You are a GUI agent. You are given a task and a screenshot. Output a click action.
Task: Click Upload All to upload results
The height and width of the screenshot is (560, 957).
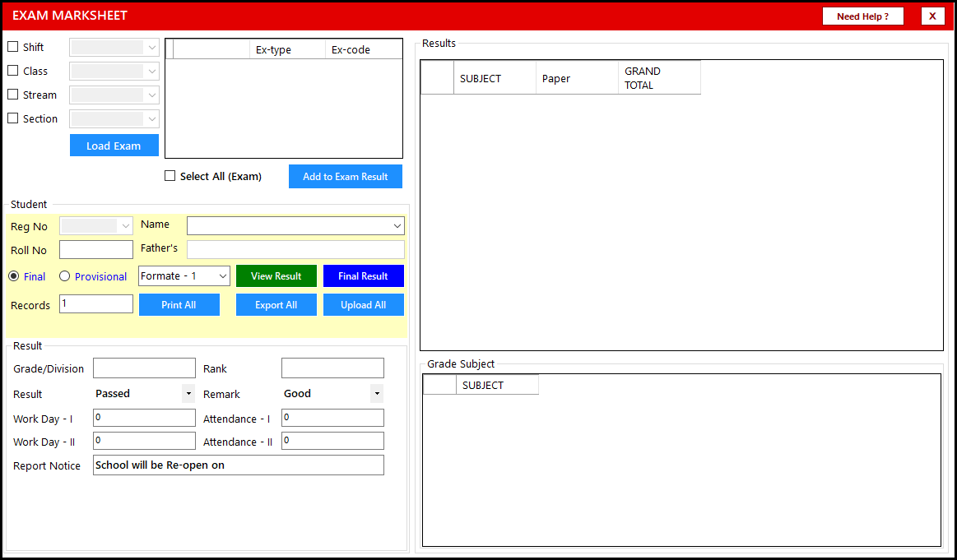[363, 304]
